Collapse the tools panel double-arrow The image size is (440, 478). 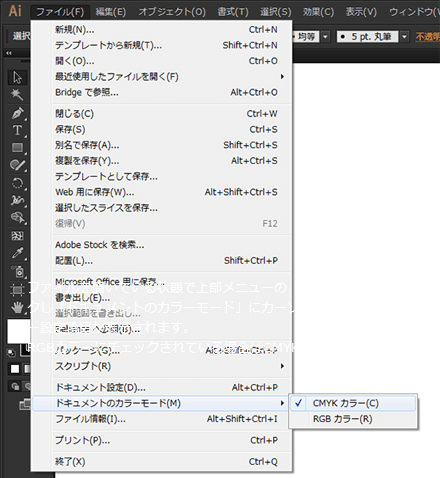point(9,53)
